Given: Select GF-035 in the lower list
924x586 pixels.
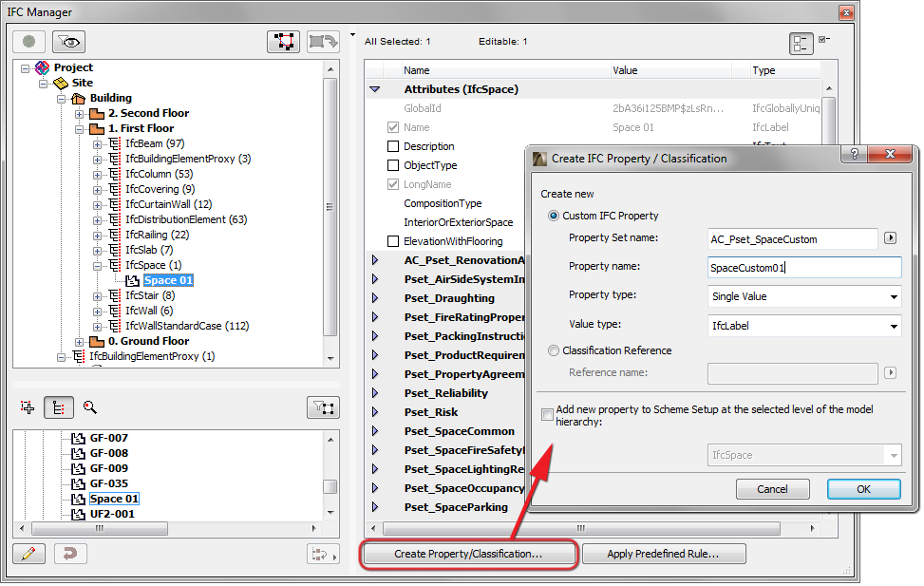Looking at the screenshot, I should 109,483.
